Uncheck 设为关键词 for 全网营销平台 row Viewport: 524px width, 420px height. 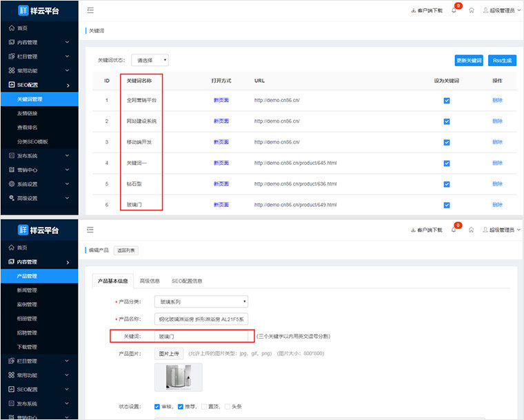pyautogui.click(x=447, y=101)
